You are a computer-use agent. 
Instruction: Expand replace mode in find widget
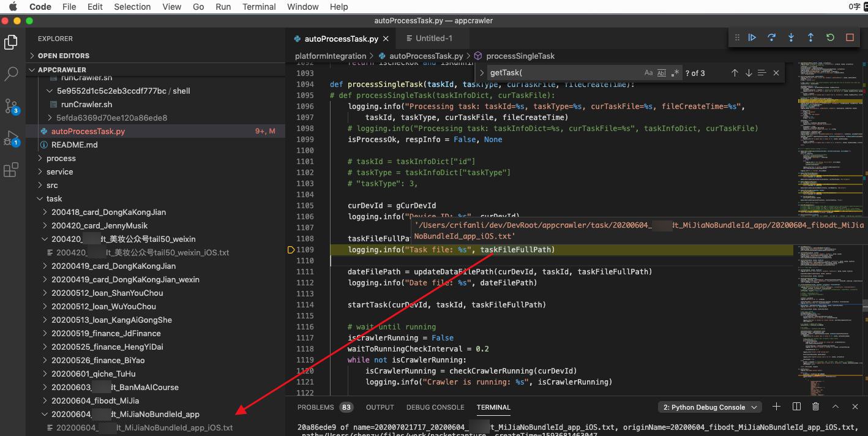pyautogui.click(x=482, y=73)
